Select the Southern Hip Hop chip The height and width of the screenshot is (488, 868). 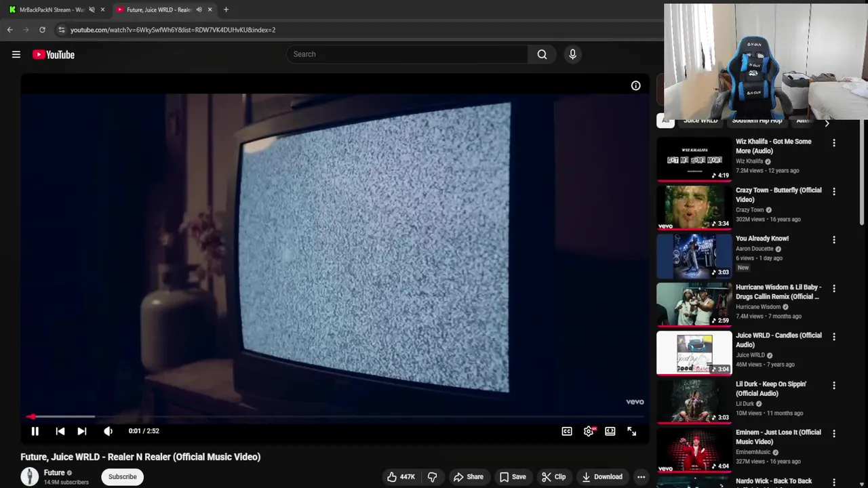click(757, 121)
